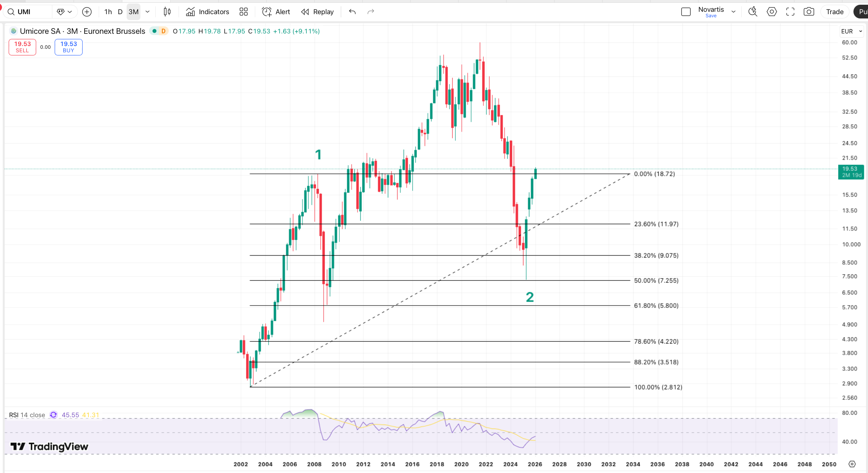Select the D daily timeframe

coord(120,12)
